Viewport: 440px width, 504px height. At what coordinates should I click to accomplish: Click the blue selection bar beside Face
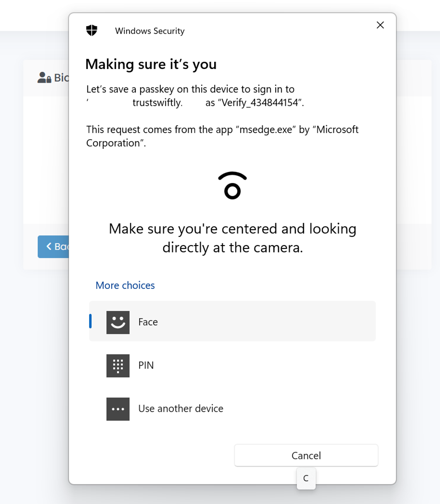click(x=91, y=321)
